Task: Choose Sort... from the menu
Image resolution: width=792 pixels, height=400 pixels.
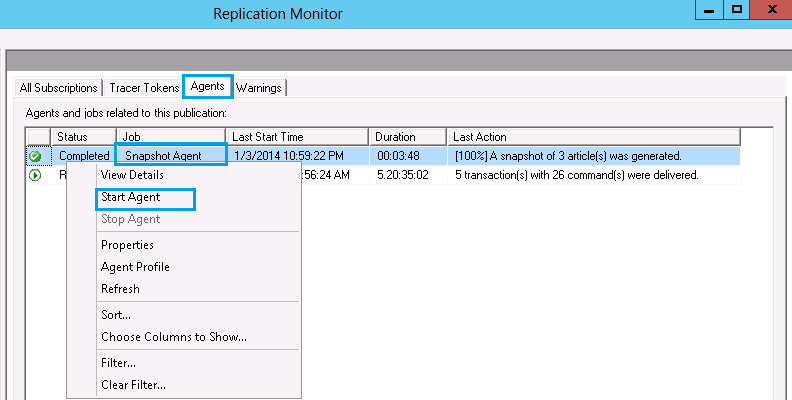Action: click(116, 315)
